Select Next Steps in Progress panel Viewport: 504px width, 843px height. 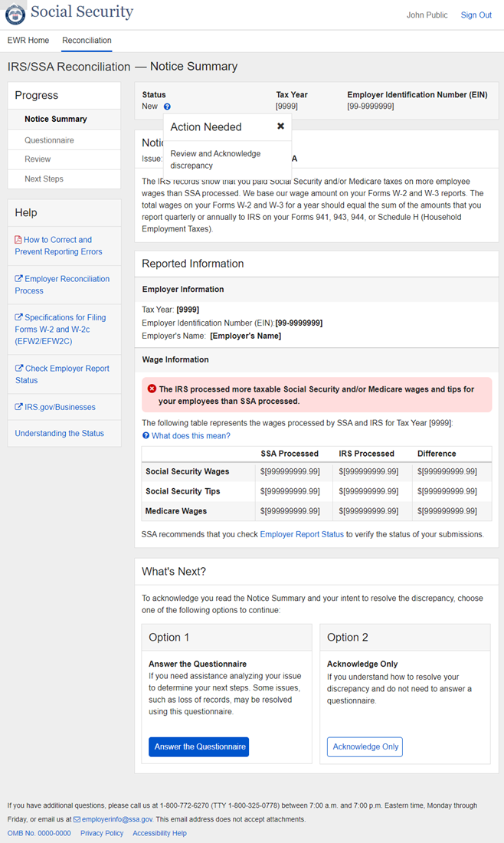pos(44,179)
